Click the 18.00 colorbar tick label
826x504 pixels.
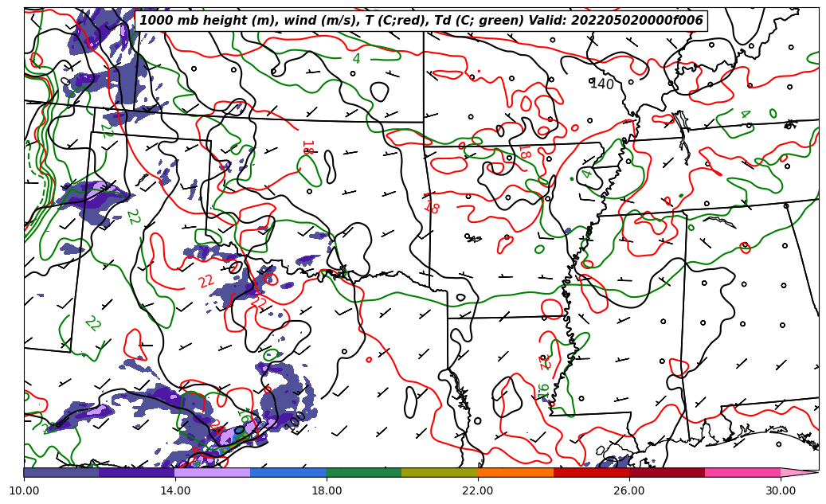coord(327,490)
